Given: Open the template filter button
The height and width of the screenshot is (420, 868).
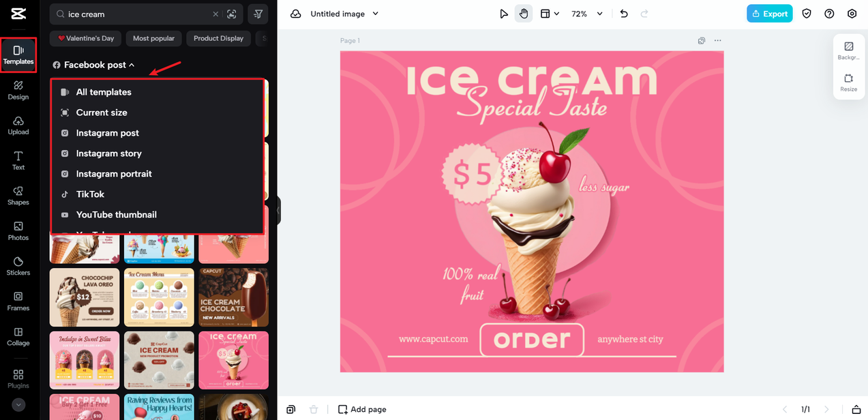Looking at the screenshot, I should coord(258,14).
